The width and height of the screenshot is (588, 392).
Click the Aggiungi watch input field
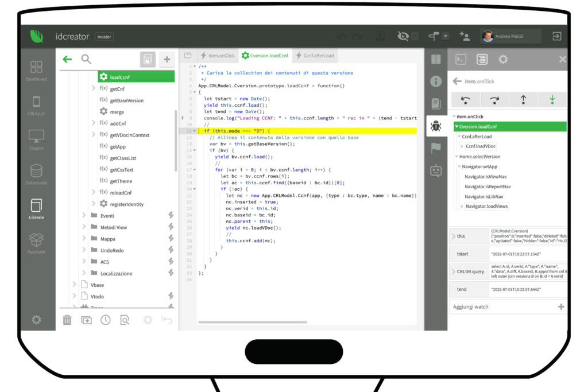[x=502, y=307]
